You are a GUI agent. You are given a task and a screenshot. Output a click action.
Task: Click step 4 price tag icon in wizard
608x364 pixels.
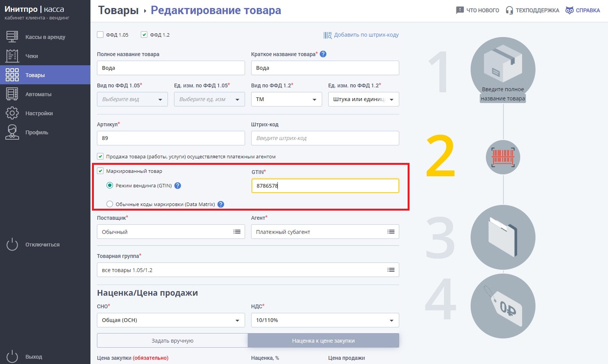tap(503, 306)
